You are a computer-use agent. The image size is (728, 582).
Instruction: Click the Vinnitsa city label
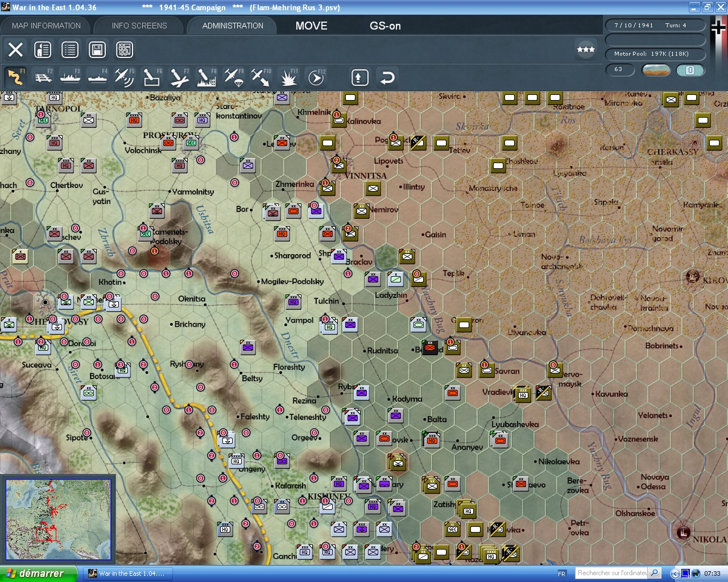[x=365, y=176]
